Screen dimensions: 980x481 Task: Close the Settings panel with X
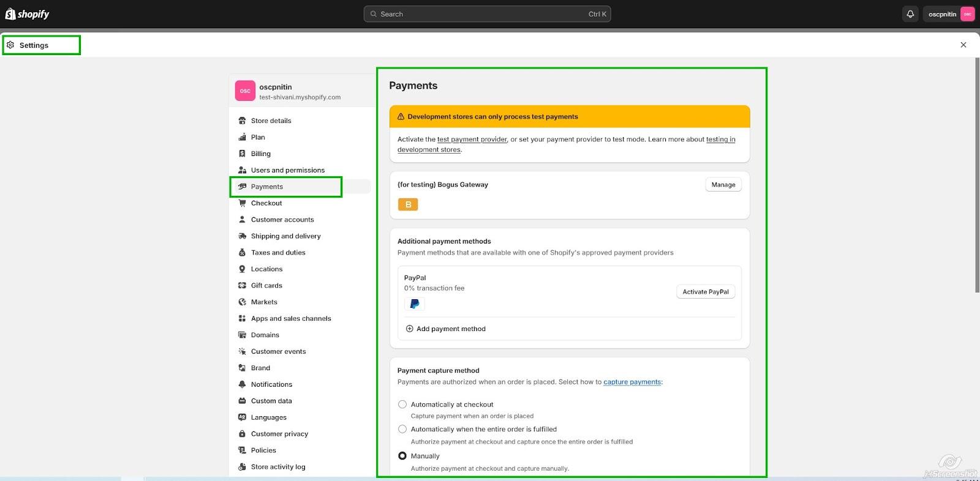[x=963, y=45]
